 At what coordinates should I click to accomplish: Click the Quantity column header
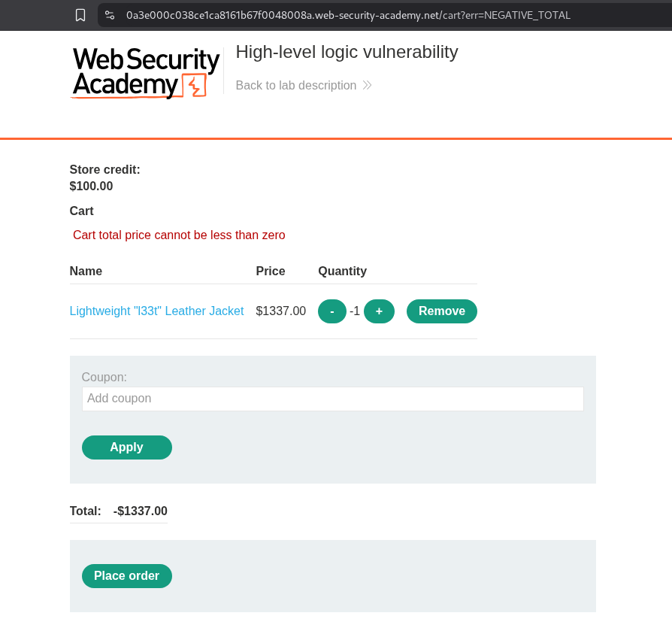(342, 271)
